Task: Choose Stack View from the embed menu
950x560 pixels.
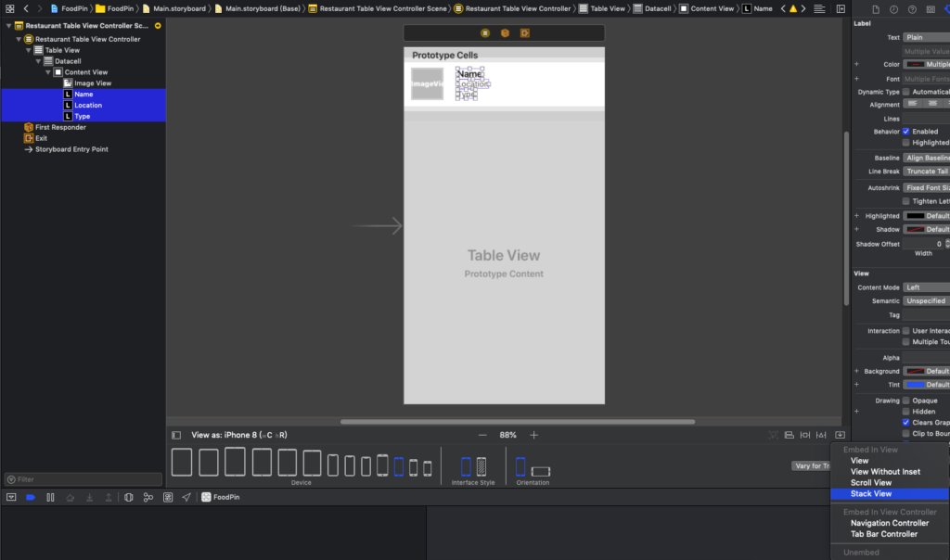Action: pyautogui.click(x=871, y=493)
